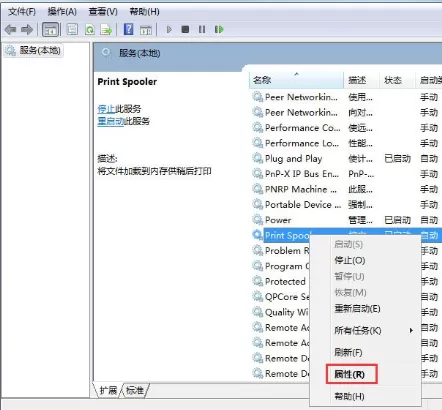Select the QPCore Se... service
Screen dimensions: 442x410
tap(287, 296)
